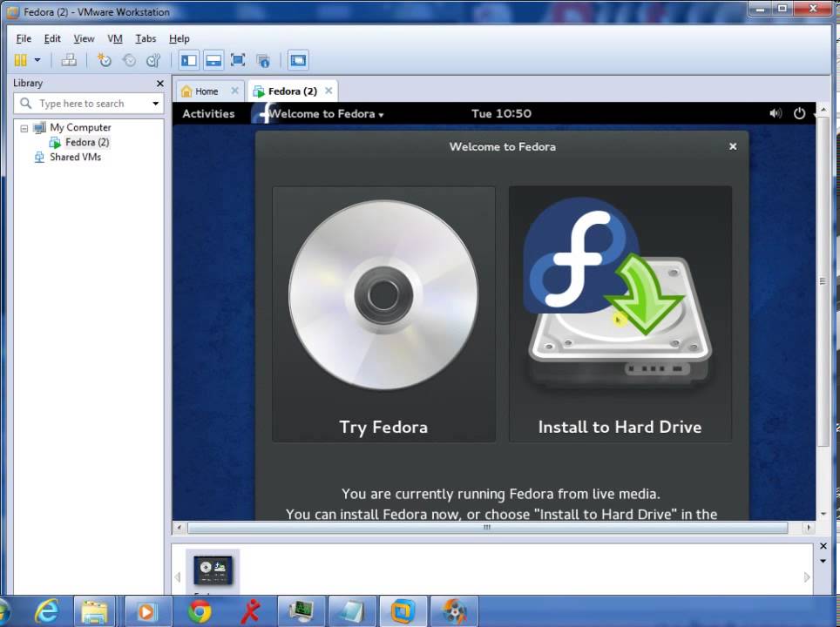Click the thumbnail bar right scroll arrow
Viewport: 840px width, 627px height.
click(807, 577)
